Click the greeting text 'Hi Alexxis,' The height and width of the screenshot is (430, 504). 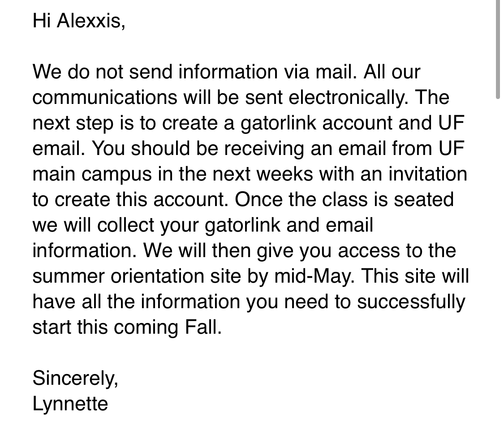[x=79, y=21]
